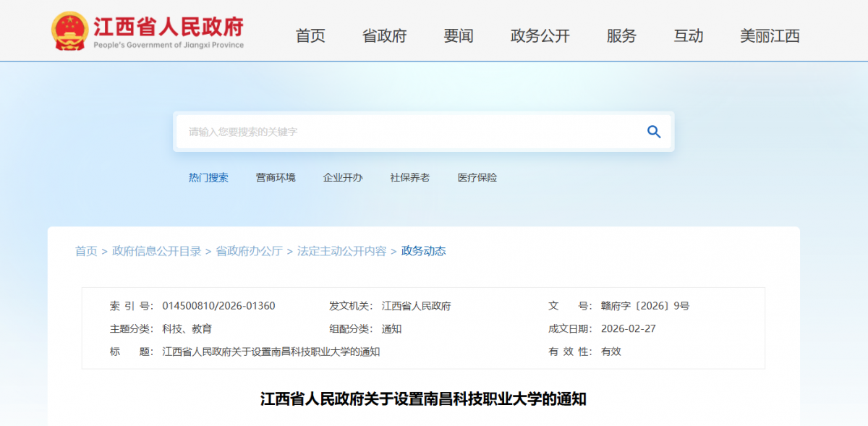Image resolution: width=868 pixels, height=426 pixels.
Task: Open the 服务 navigation item
Action: (621, 36)
